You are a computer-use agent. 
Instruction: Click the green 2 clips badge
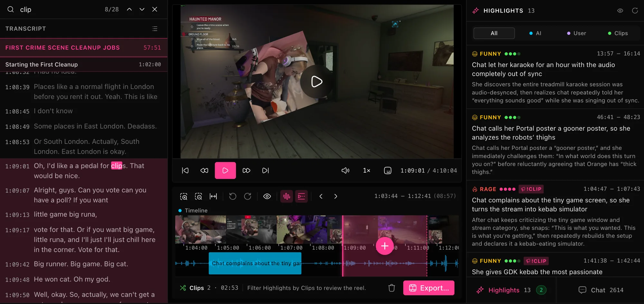coord(541,290)
